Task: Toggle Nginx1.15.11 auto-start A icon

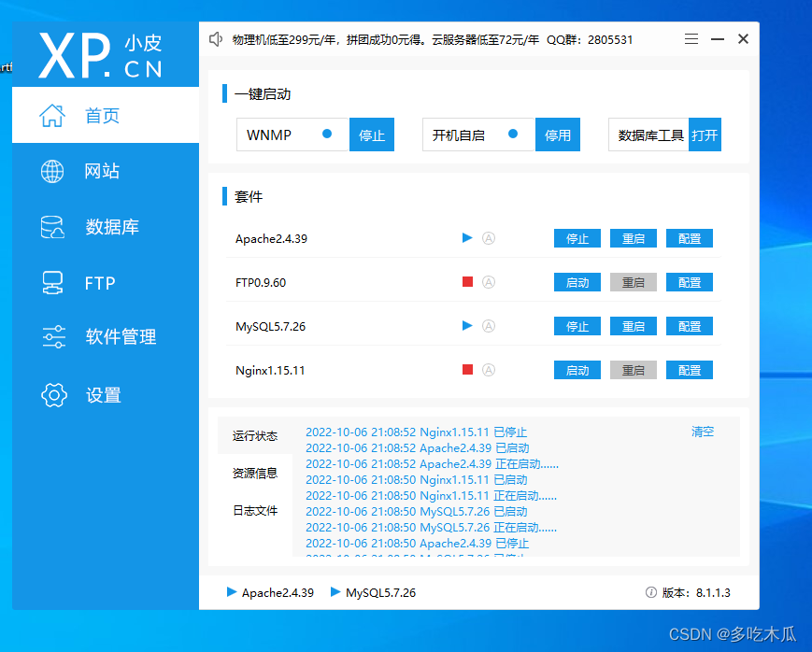Action: (x=489, y=370)
